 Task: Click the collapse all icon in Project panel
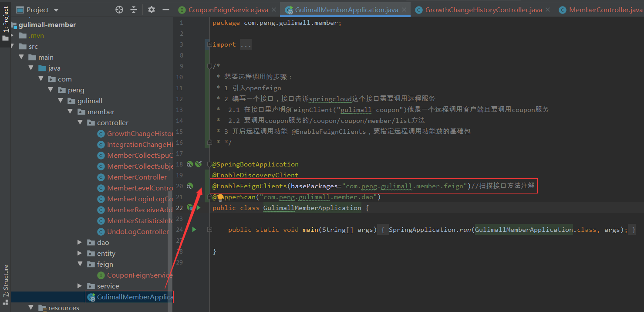134,10
